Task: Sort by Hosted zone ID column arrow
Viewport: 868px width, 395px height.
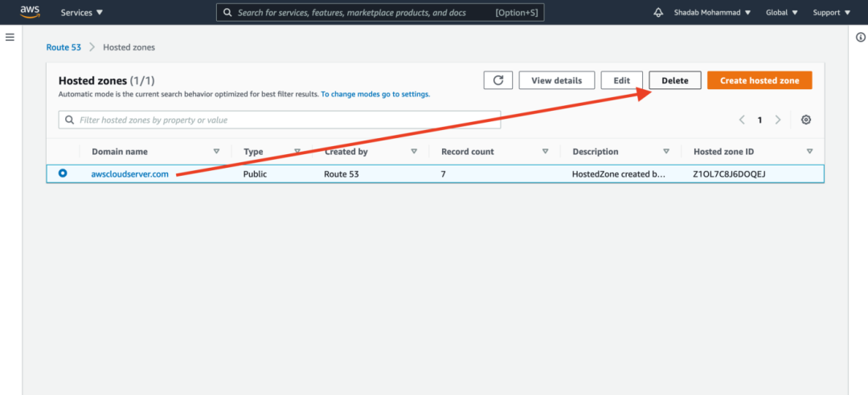Action: pos(810,151)
